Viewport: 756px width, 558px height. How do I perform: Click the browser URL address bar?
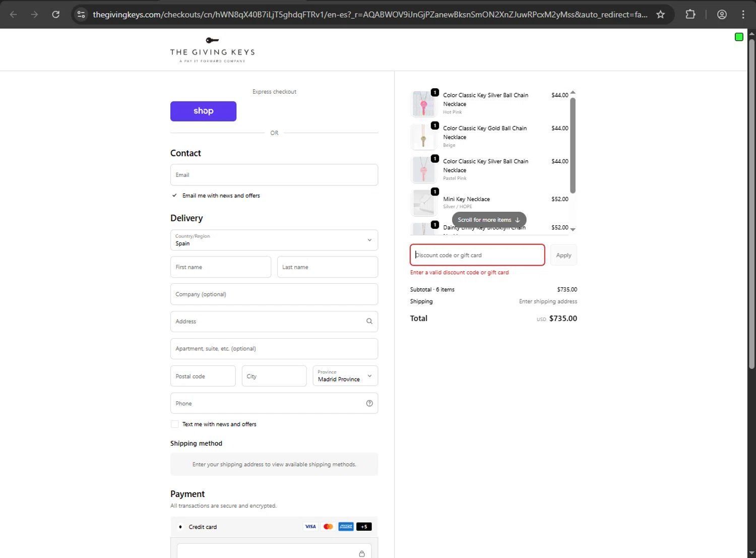click(370, 14)
